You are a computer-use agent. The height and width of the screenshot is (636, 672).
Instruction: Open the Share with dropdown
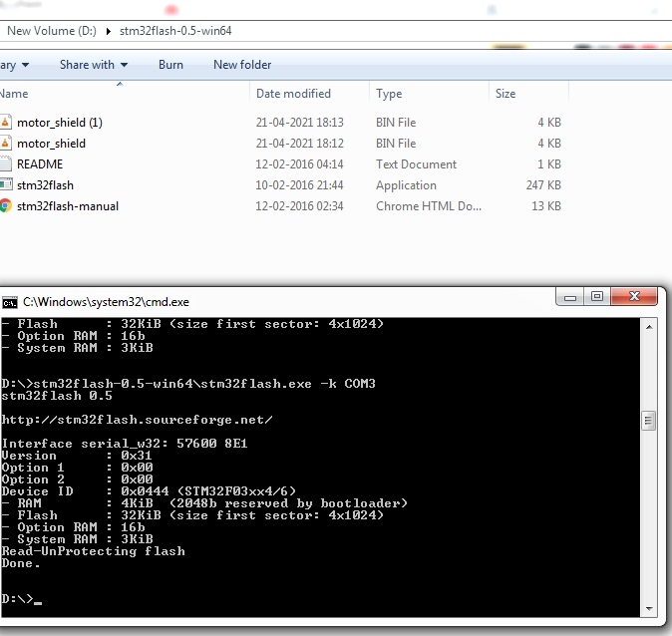[94, 65]
